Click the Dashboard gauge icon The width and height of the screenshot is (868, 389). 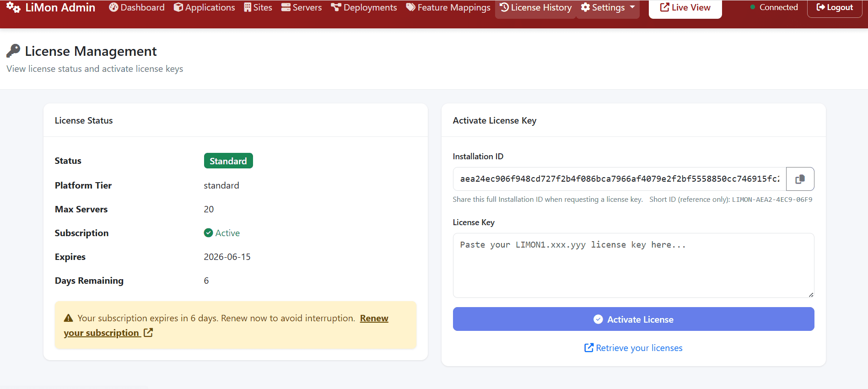(113, 7)
